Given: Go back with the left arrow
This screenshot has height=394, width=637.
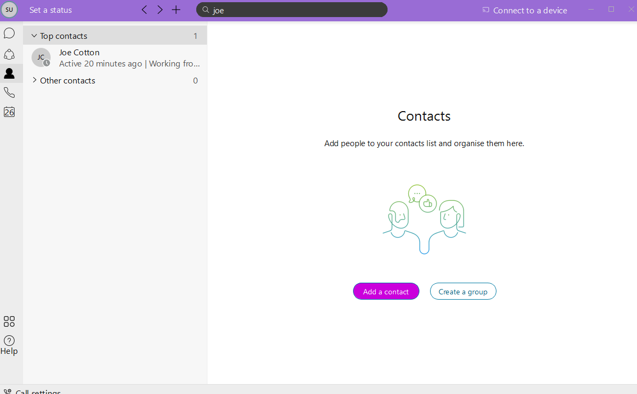Looking at the screenshot, I should click(144, 10).
